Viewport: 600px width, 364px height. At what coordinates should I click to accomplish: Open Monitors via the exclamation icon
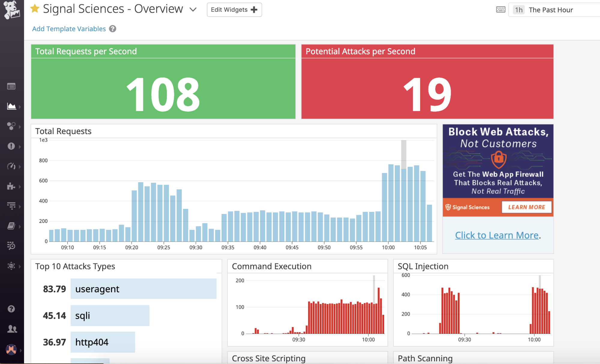coord(11,146)
